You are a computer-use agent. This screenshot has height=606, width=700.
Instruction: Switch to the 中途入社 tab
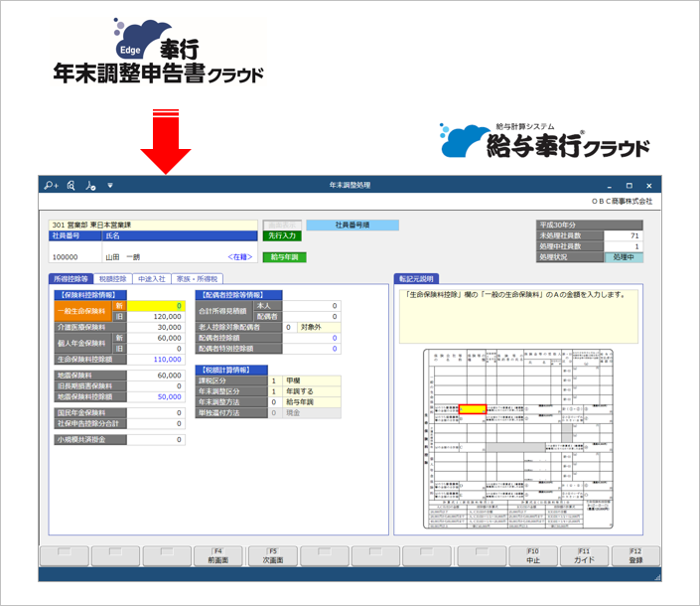(x=152, y=279)
